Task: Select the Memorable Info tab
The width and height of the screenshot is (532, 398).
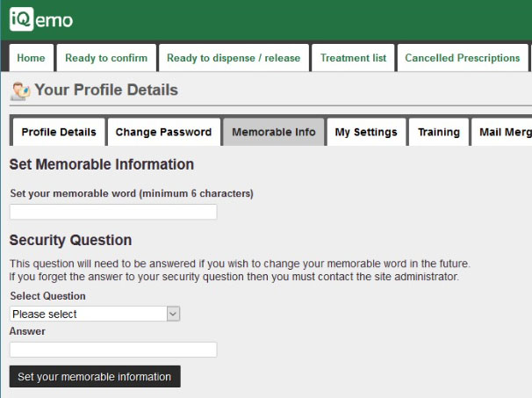Action: click(274, 132)
